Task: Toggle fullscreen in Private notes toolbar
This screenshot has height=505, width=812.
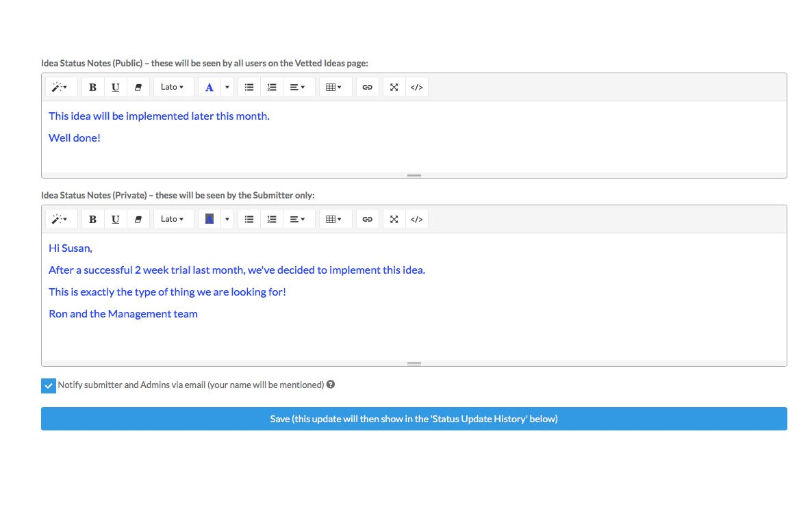Action: (394, 219)
